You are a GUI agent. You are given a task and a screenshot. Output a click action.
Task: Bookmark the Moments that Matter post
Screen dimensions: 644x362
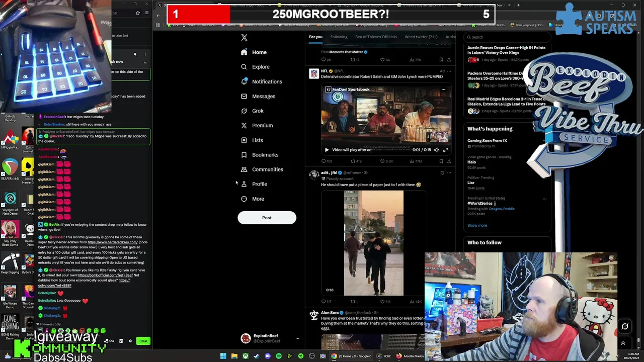point(441,60)
